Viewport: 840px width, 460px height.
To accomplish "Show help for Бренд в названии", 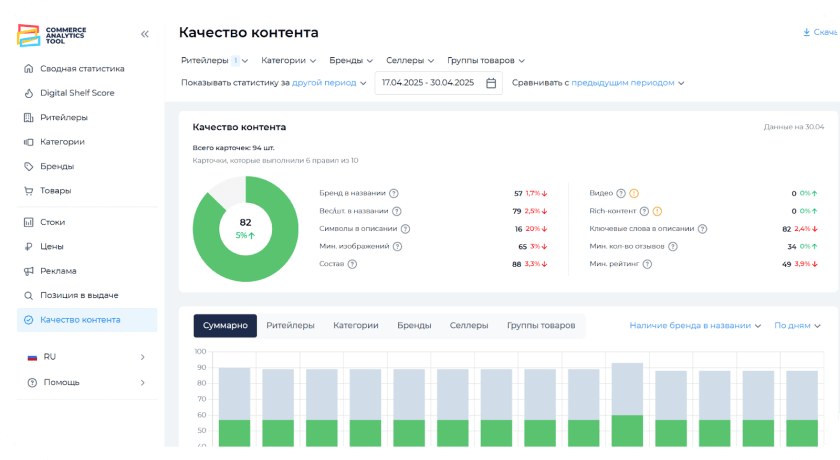I will coord(394,193).
